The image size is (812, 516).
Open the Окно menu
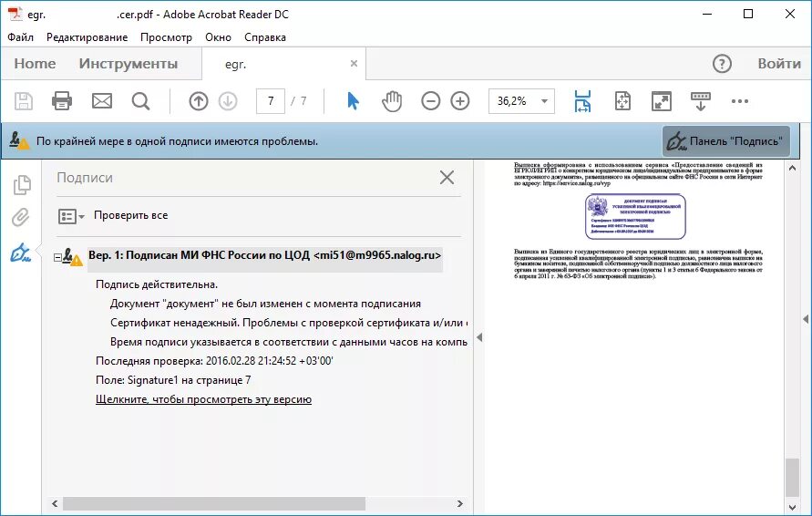coord(218,37)
